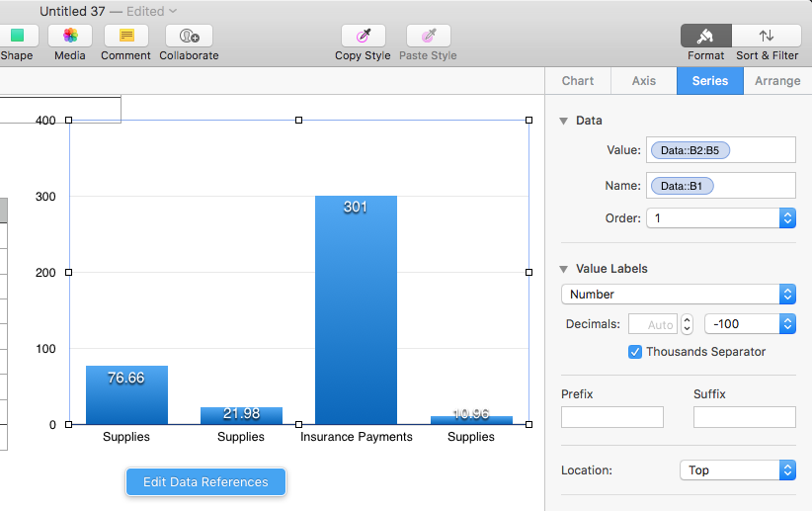Open the Format inspector brush icon

(x=706, y=36)
